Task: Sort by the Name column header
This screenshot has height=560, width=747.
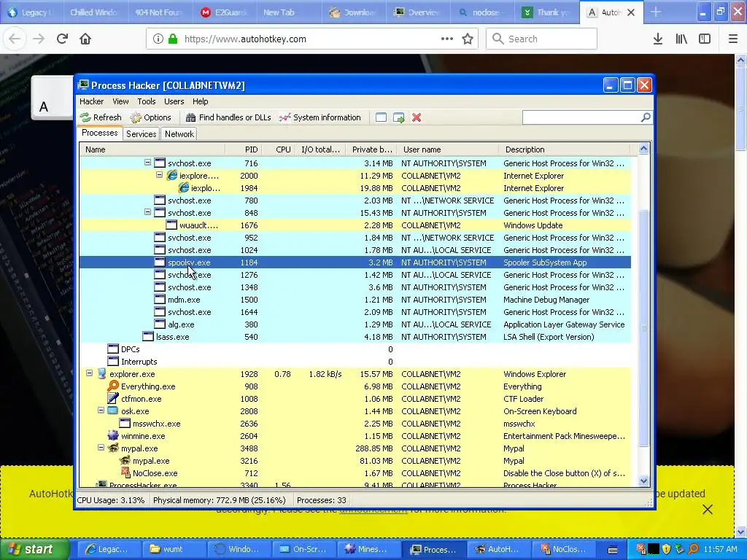Action: (x=152, y=149)
